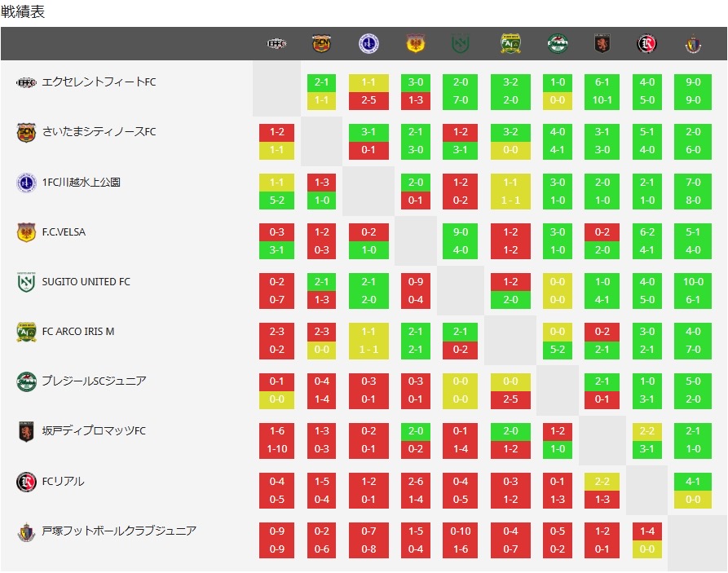Screen dimensions: 728x573
Task: Click the エクセレントフィートFC logo in the header row
Action: pyautogui.click(x=276, y=44)
